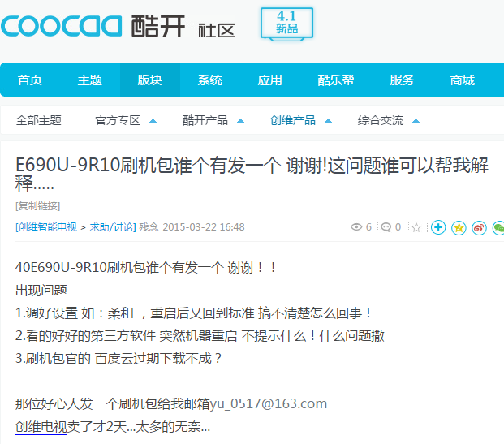Click email yu_0517@163.com text
The height and width of the screenshot is (444, 504).
pyautogui.click(x=269, y=403)
